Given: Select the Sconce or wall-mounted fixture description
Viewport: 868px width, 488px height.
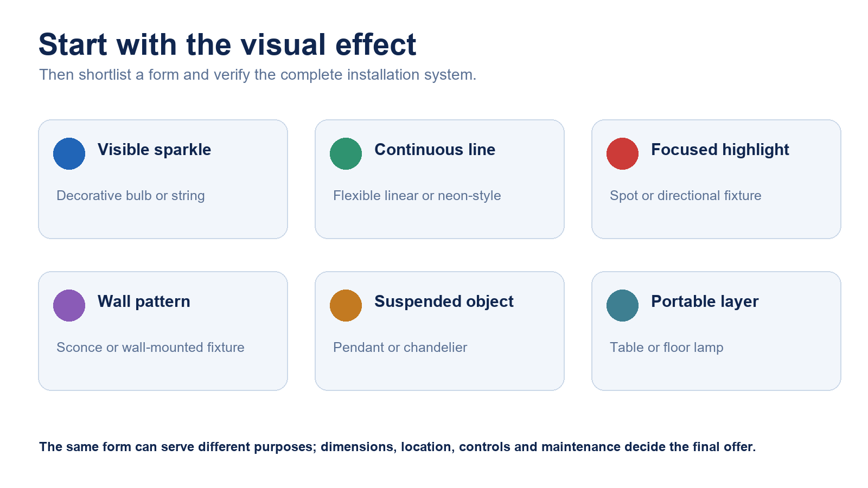Looking at the screenshot, I should 150,348.
